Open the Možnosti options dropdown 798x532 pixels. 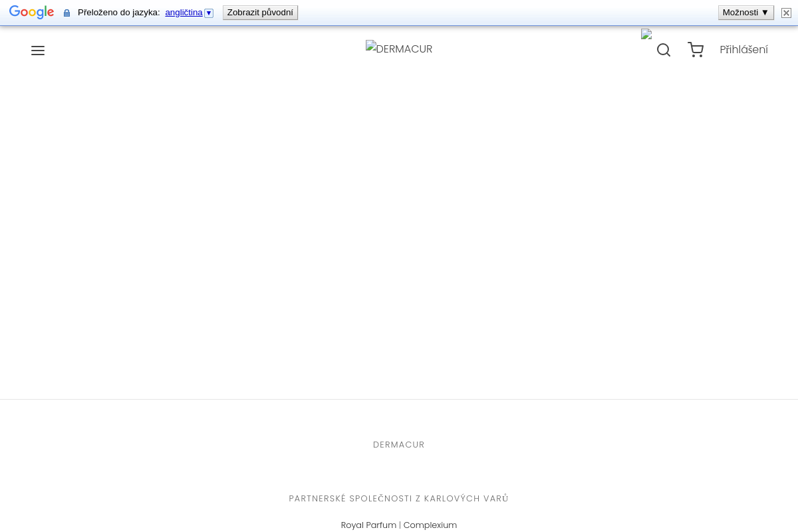point(745,12)
